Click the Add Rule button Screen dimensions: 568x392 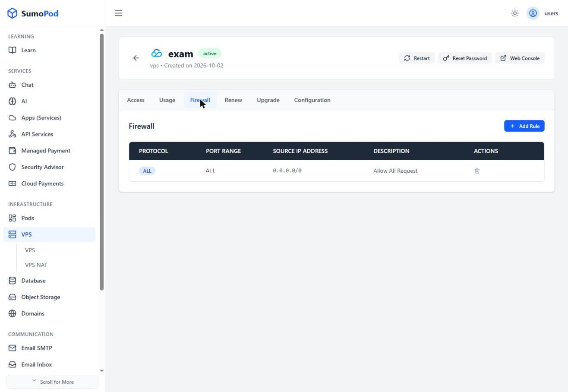[524, 126]
